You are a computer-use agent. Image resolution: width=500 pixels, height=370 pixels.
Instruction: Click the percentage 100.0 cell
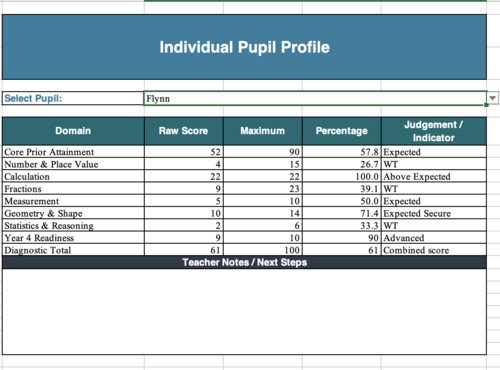342,176
